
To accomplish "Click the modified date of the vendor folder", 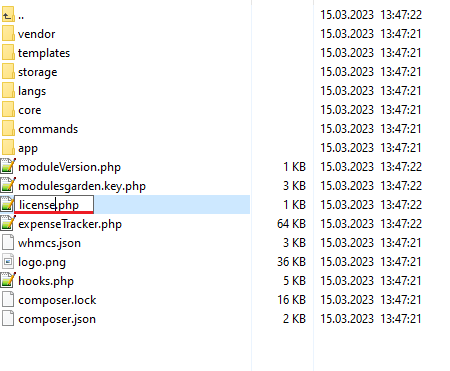I will click(371, 34).
